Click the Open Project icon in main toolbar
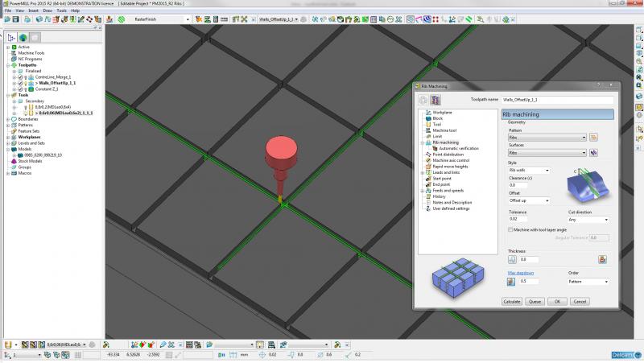 coord(7,19)
